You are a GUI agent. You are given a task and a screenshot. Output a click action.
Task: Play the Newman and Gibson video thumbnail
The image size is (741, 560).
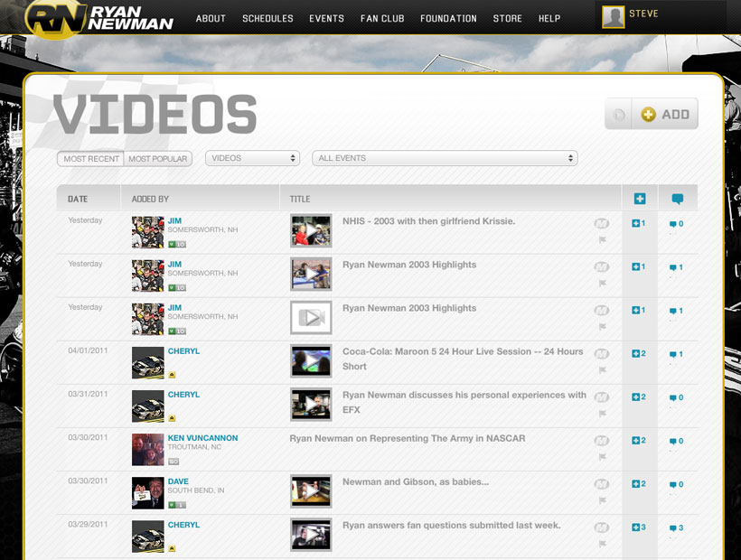coord(311,491)
